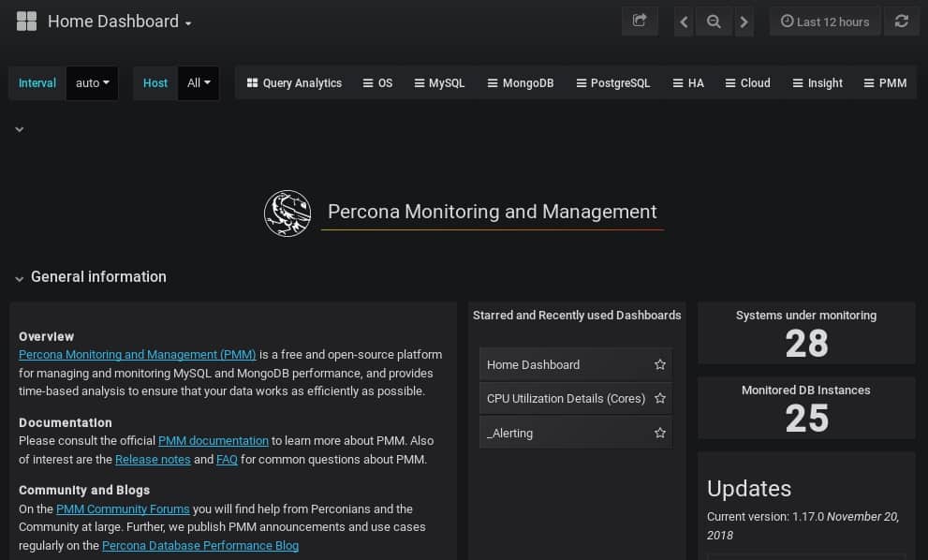928x560 pixels.
Task: Click the refresh dashboard icon
Action: 902,22
